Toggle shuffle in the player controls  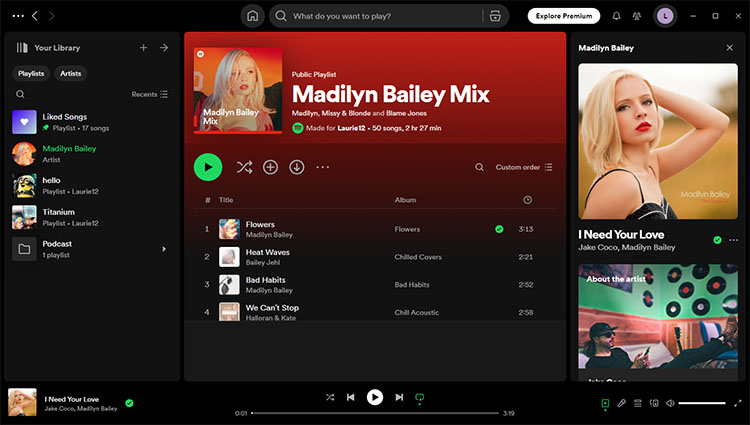330,397
